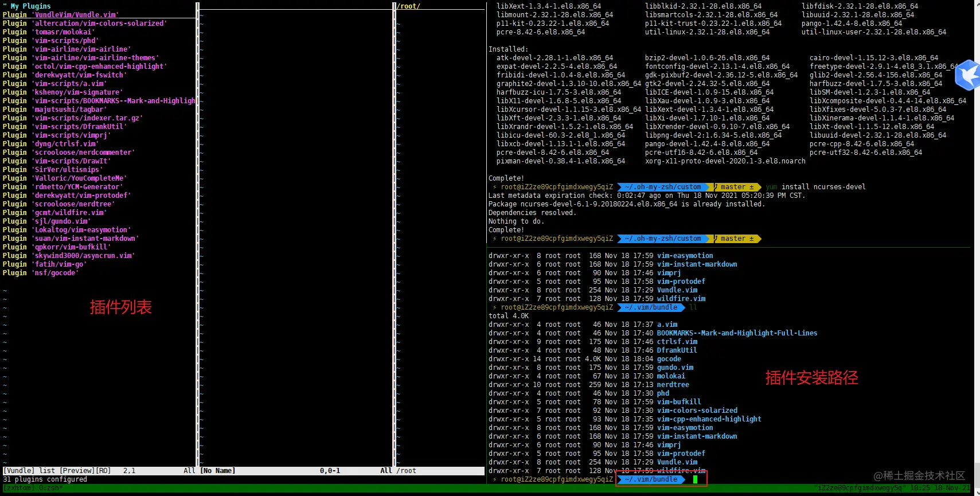This screenshot has width=980, height=496.
Task: Select the 'cairo-devel-1.15.12-3.el8.x86_64' package name
Action: pos(874,58)
